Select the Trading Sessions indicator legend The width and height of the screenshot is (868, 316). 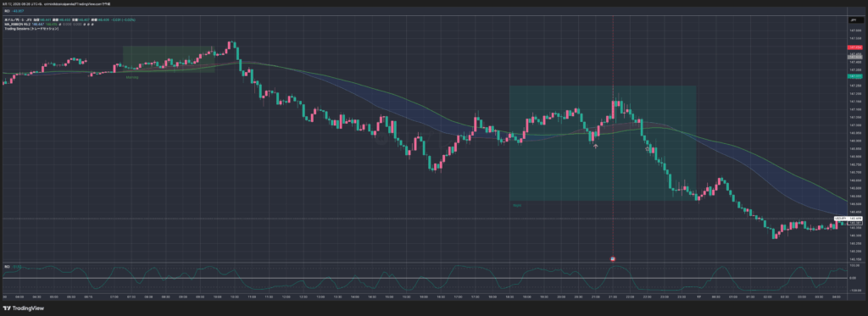31,28
